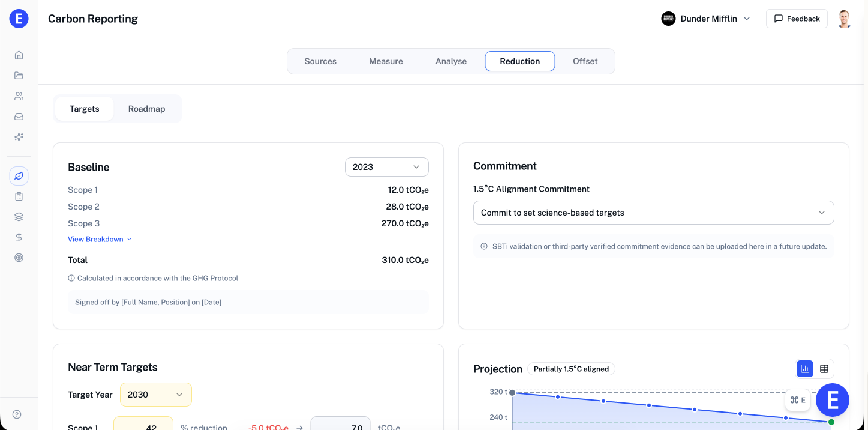Click the green end point of the projection
This screenshot has width=868, height=430.
831,422
